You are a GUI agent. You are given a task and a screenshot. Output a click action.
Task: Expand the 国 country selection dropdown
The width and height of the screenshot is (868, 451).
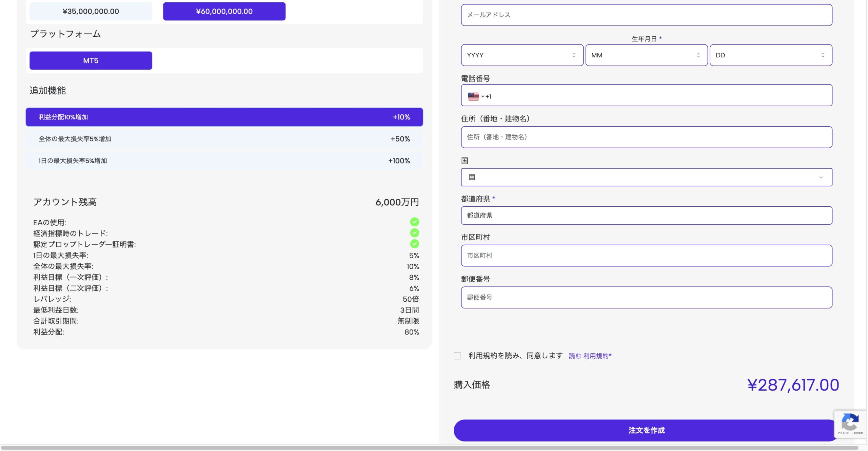pos(646,177)
